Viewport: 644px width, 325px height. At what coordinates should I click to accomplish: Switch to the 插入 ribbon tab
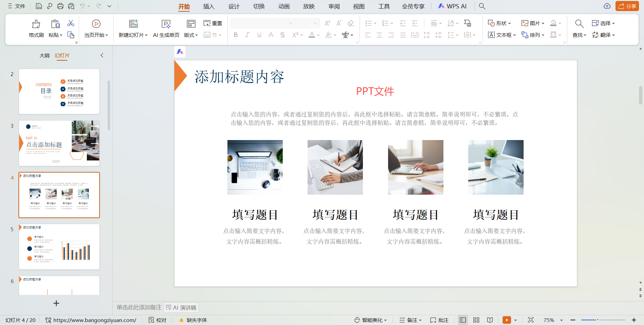[x=209, y=6]
